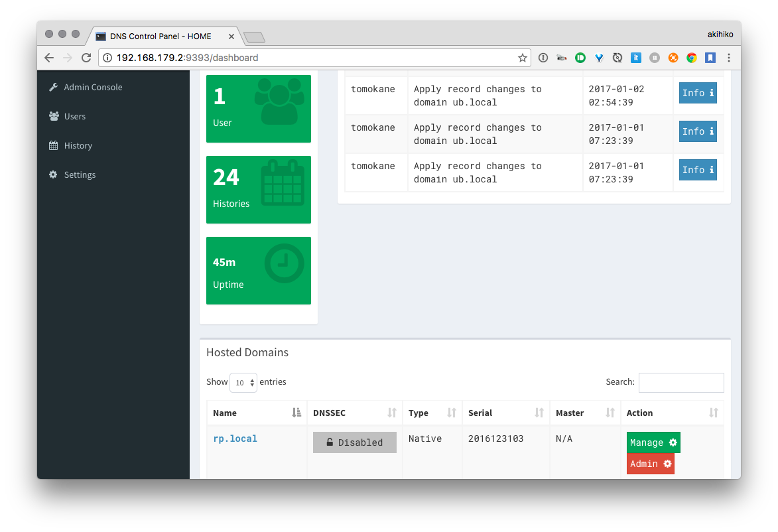
Task: Click the clock icon on the Uptime card
Action: pos(284,262)
